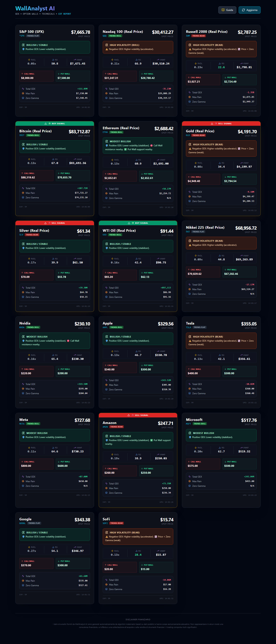
Task: Open the Guida help button
Action: (x=227, y=10)
